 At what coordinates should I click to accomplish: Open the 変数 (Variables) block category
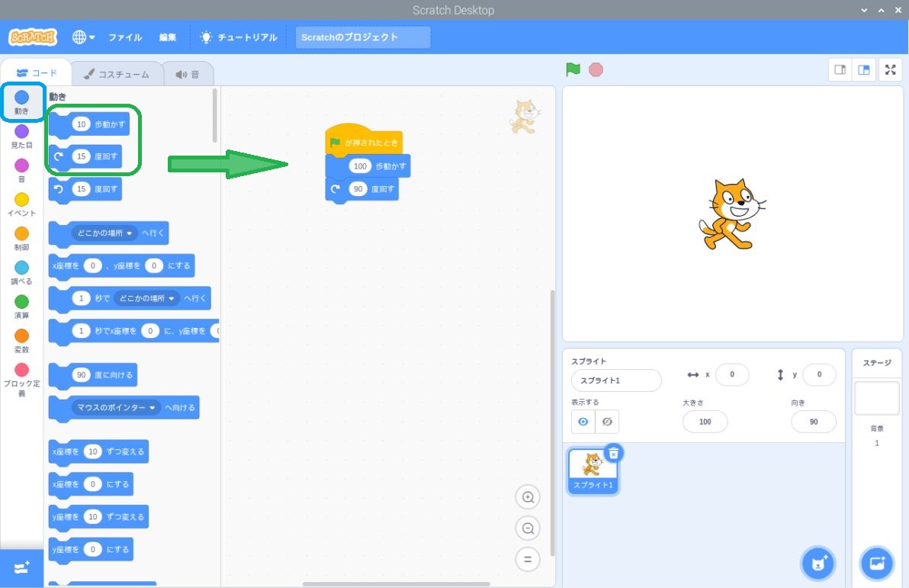pyautogui.click(x=21, y=338)
